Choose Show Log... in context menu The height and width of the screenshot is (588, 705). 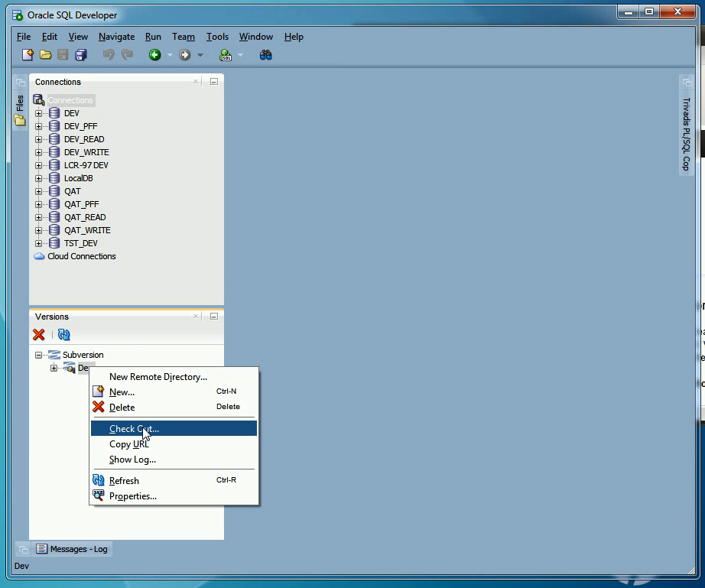[x=174, y=460]
